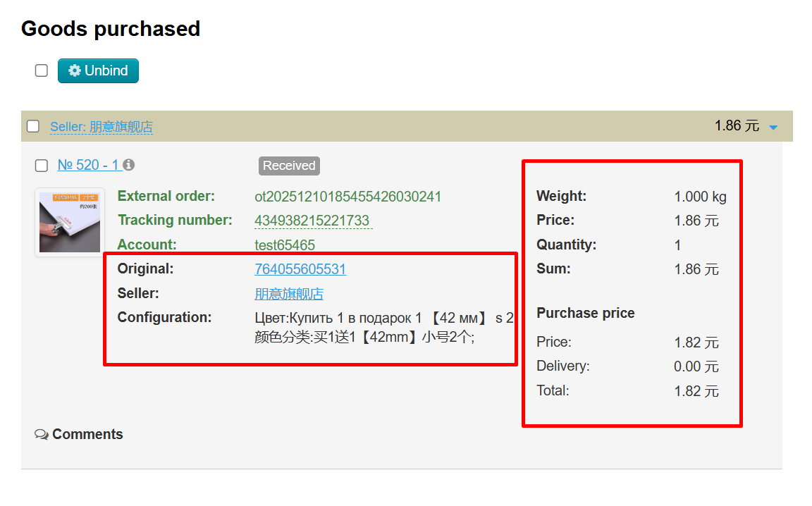This screenshot has width=812, height=506.
Task: Open the Seller: 朋意旗舰店 header link
Action: [101, 127]
